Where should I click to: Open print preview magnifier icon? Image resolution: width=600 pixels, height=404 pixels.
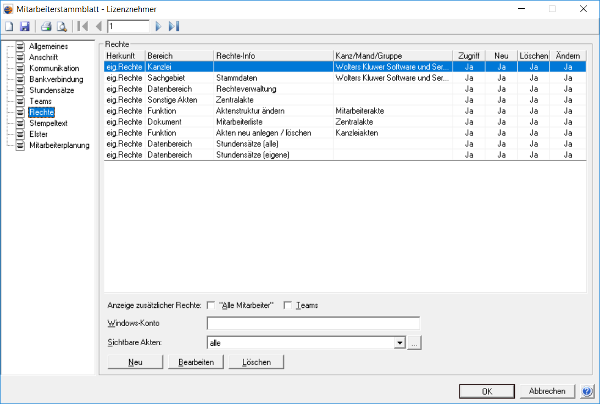62,26
